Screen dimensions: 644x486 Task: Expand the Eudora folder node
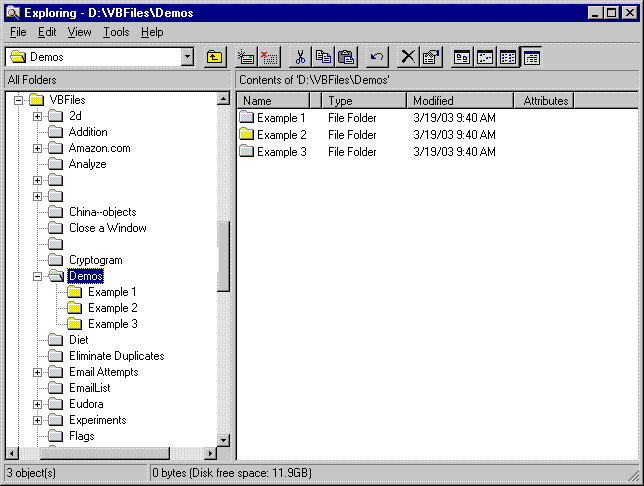pos(37,404)
